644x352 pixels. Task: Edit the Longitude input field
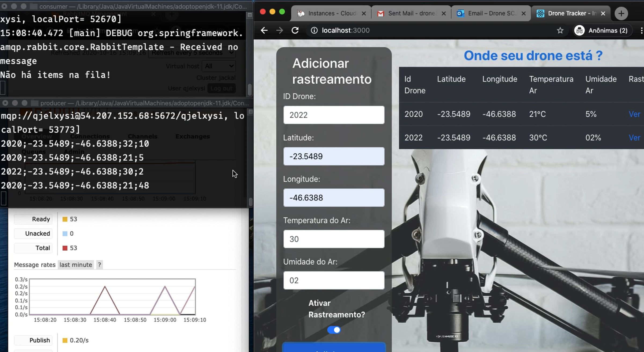pos(334,198)
